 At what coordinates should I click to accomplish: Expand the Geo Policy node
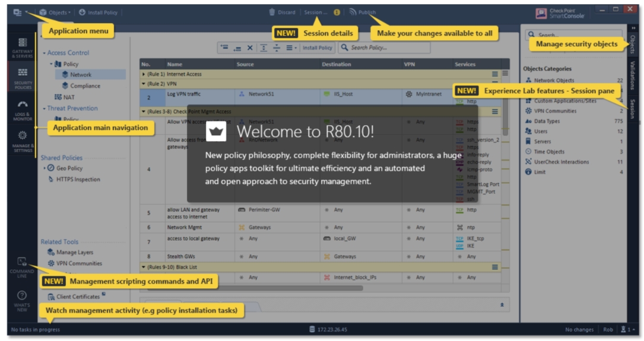pyautogui.click(x=45, y=168)
